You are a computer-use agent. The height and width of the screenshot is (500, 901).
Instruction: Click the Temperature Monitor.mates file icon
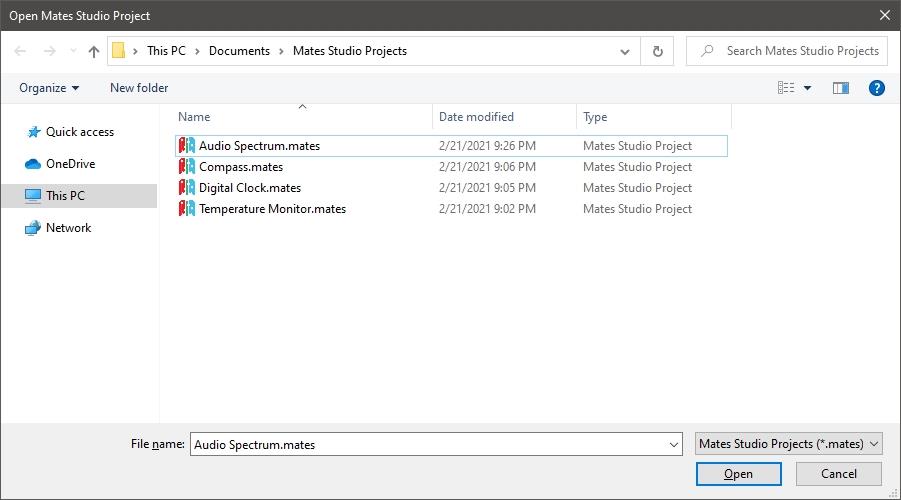pyautogui.click(x=186, y=208)
